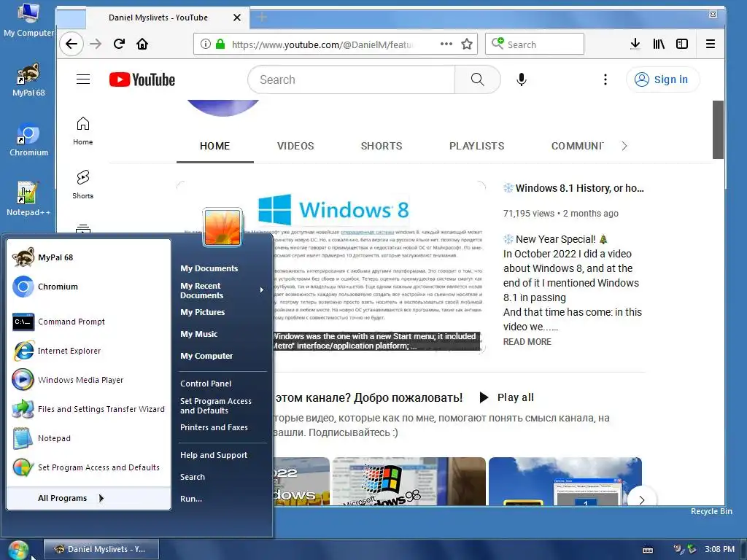Open Windows Media Player from Start menu
This screenshot has width=747, height=560.
tap(90, 380)
